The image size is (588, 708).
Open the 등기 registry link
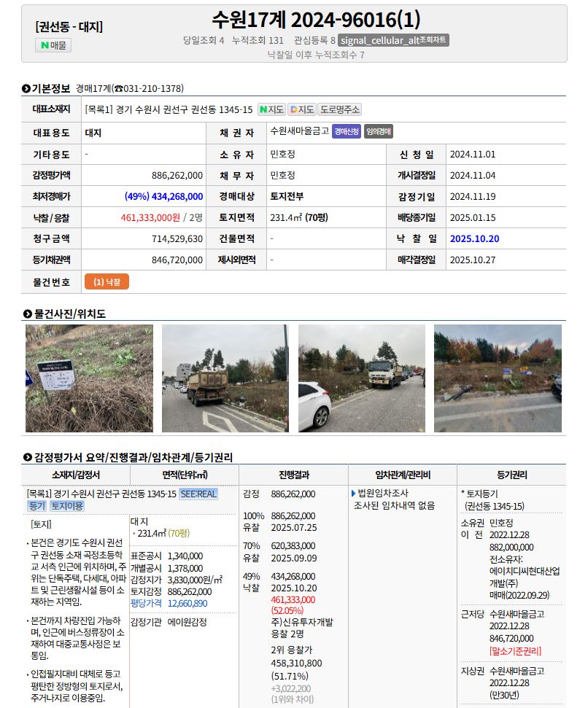[x=36, y=506]
